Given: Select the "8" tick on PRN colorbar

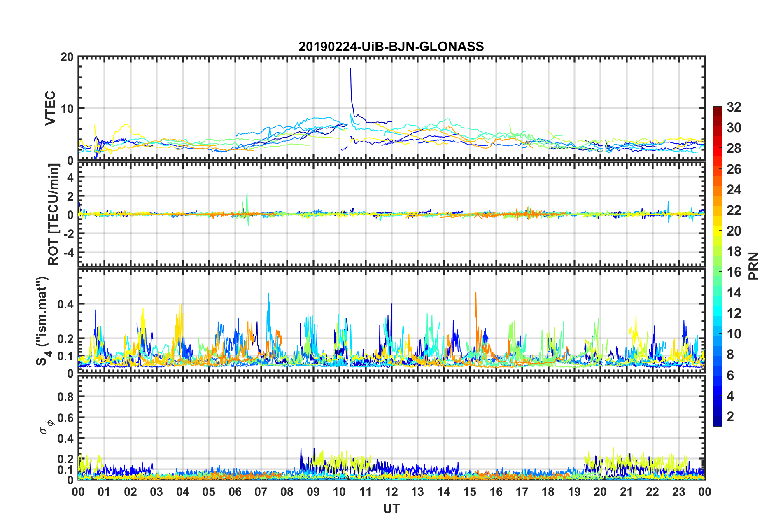Looking at the screenshot, I should [x=730, y=355].
